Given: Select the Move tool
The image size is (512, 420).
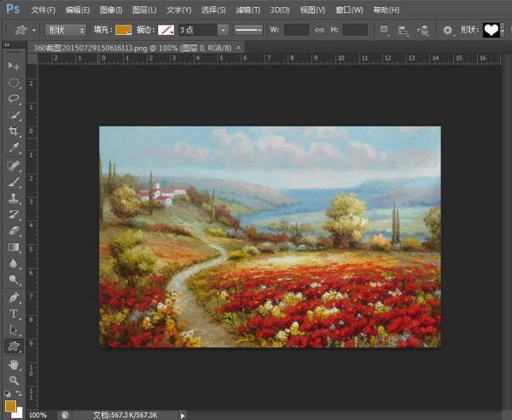Looking at the screenshot, I should 14,67.
